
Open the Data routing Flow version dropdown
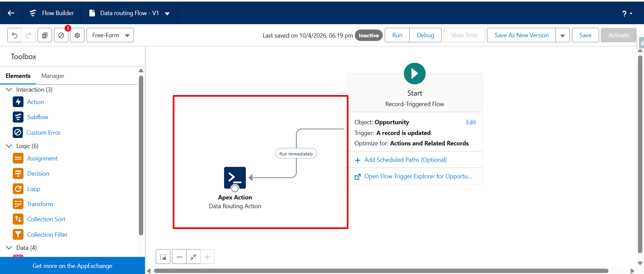[x=167, y=13]
